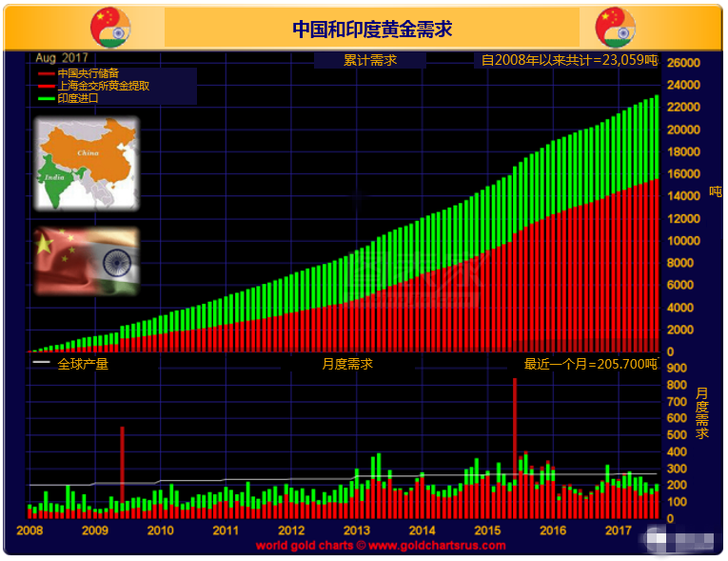Open the China and India map thumbnail
The image size is (728, 561).
click(x=87, y=164)
